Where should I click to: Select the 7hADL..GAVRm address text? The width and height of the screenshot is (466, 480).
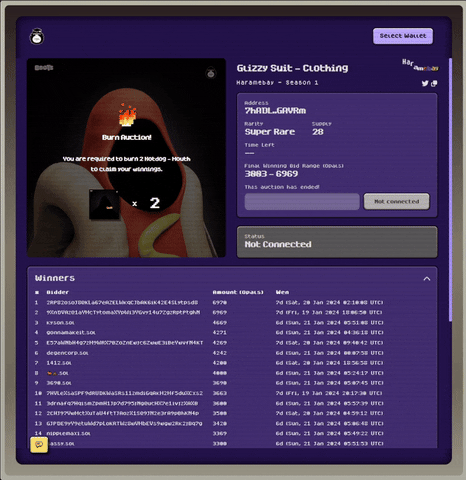coord(275,111)
